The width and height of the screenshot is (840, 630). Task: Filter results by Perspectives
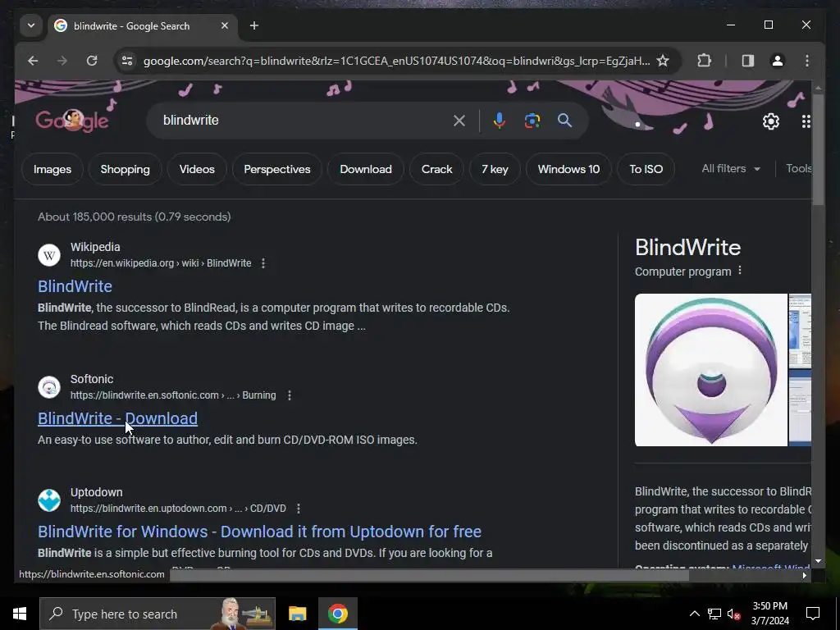[277, 169]
